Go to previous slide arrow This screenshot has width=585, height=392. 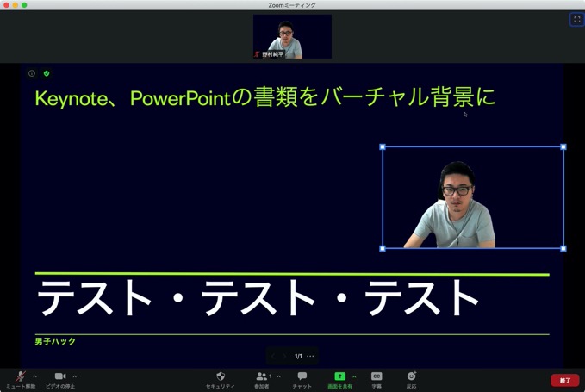(273, 356)
